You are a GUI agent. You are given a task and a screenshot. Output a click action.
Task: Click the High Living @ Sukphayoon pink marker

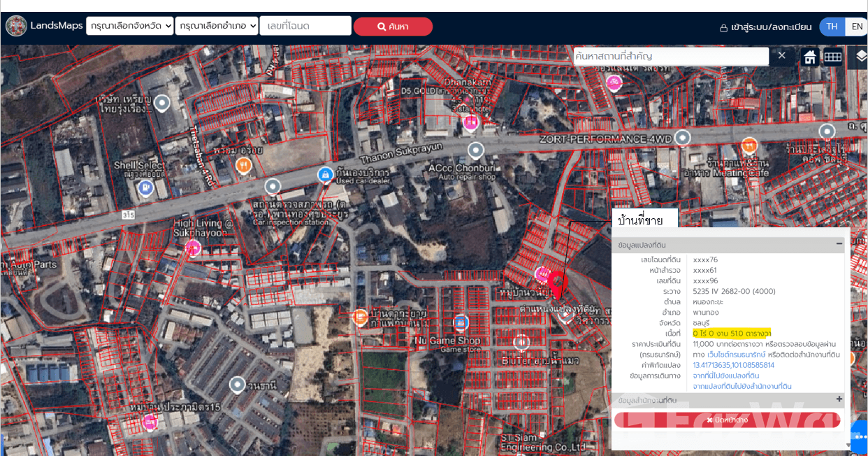(192, 247)
